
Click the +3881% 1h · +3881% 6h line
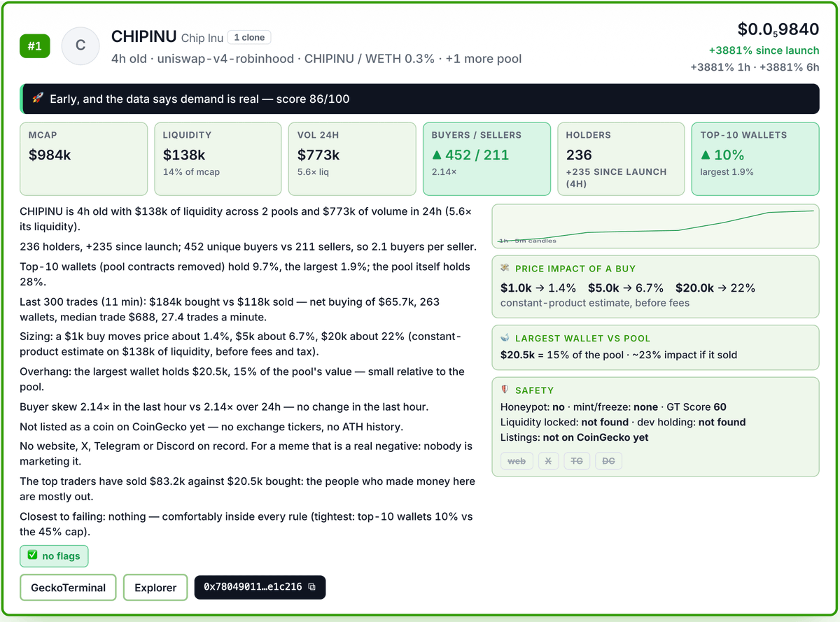click(x=755, y=67)
